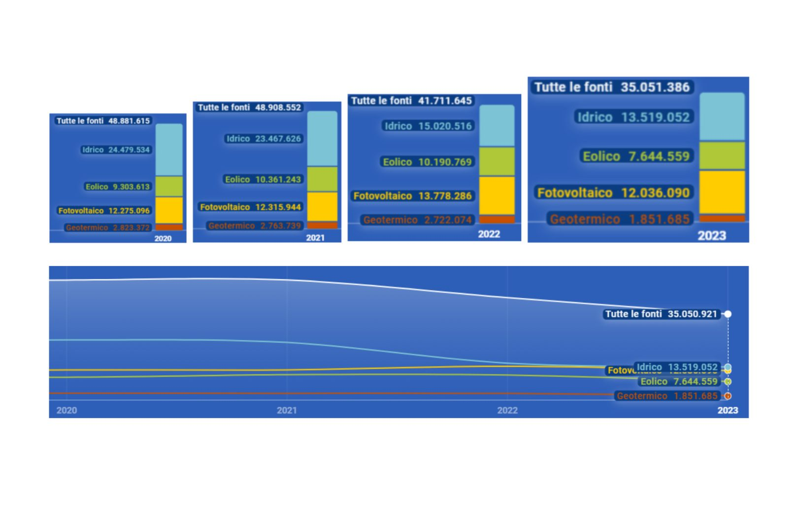
Task: Click the white Tutte le fonti endpoint marker
Action: pos(728,314)
